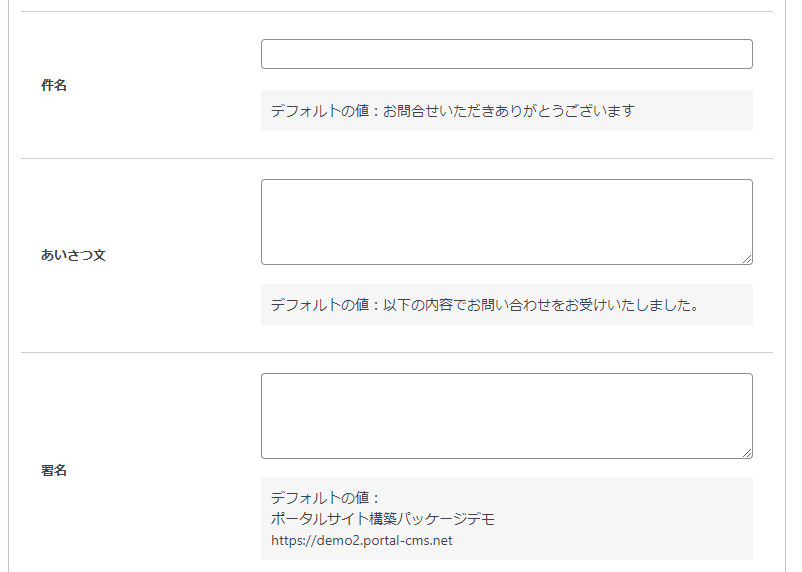802x572 pixels.
Task: Focus the あいさつ文 text area
Action: click(x=506, y=222)
